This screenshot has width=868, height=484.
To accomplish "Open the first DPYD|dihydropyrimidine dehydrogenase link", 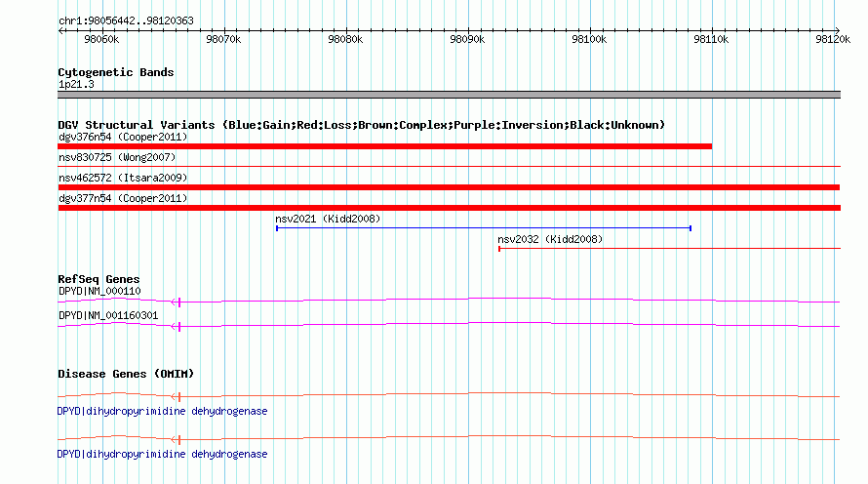I will point(162,412).
